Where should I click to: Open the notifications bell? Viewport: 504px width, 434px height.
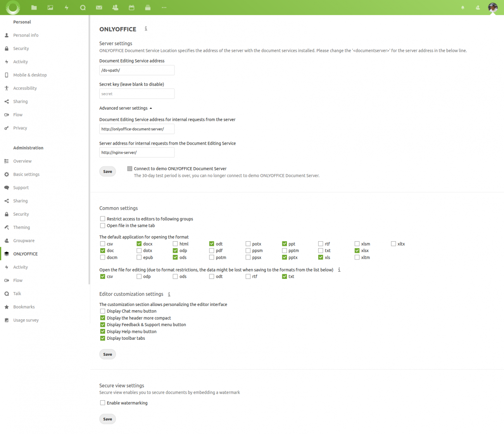[463, 7]
